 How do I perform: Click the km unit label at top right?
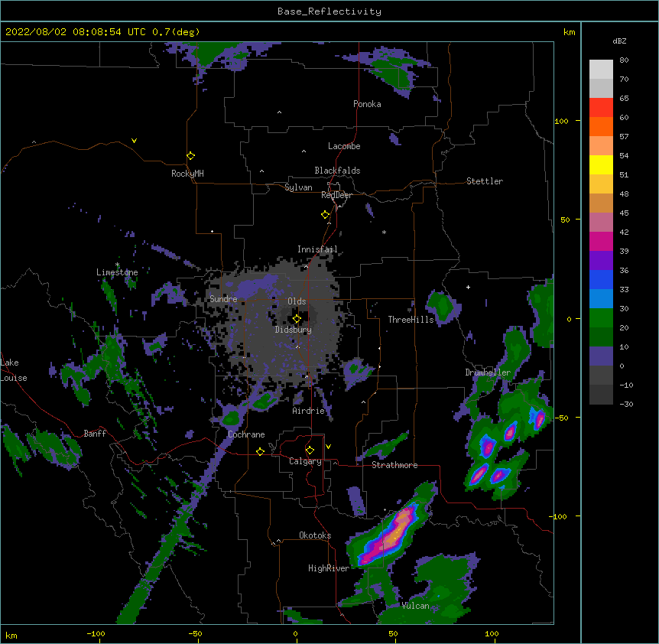tap(569, 32)
